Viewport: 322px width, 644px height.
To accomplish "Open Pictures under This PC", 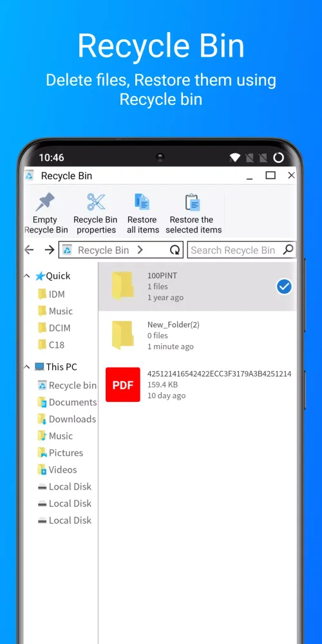I will pyautogui.click(x=61, y=453).
